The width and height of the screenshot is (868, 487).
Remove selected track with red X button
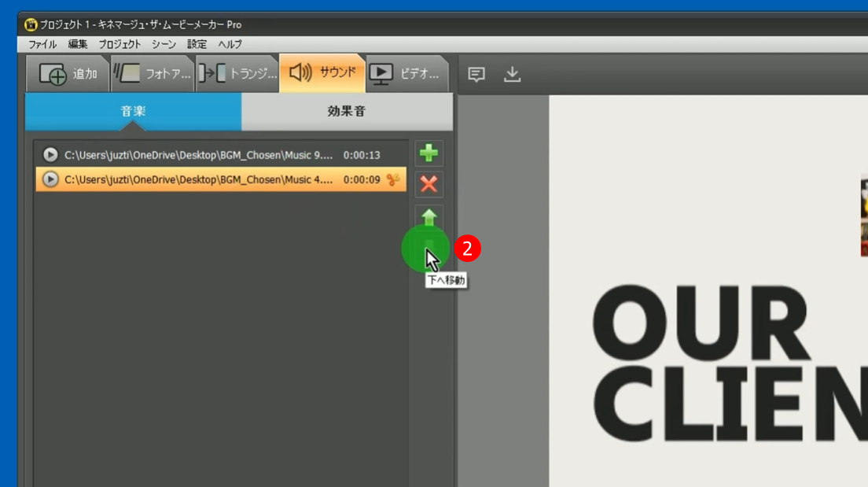(x=428, y=184)
